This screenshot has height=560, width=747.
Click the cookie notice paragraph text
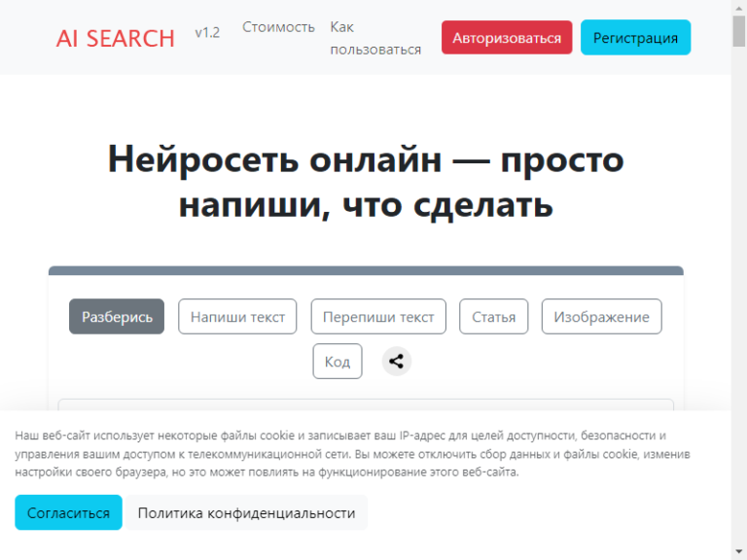click(352, 454)
